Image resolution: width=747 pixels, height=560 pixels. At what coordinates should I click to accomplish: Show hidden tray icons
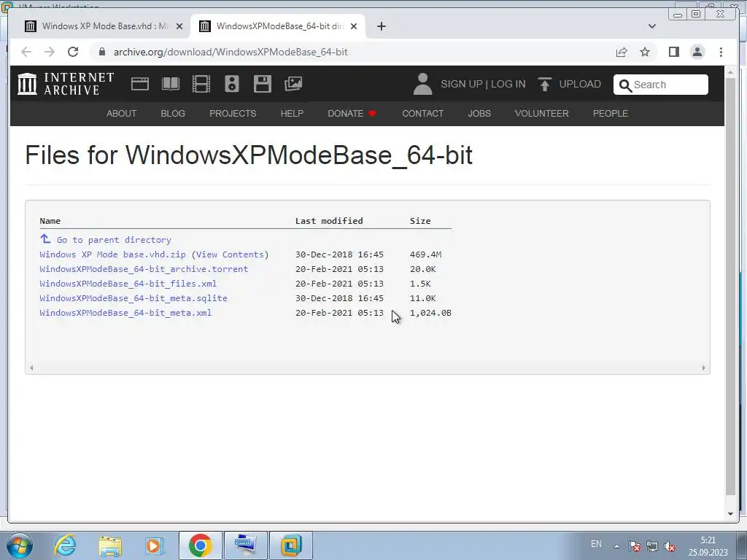coord(616,546)
